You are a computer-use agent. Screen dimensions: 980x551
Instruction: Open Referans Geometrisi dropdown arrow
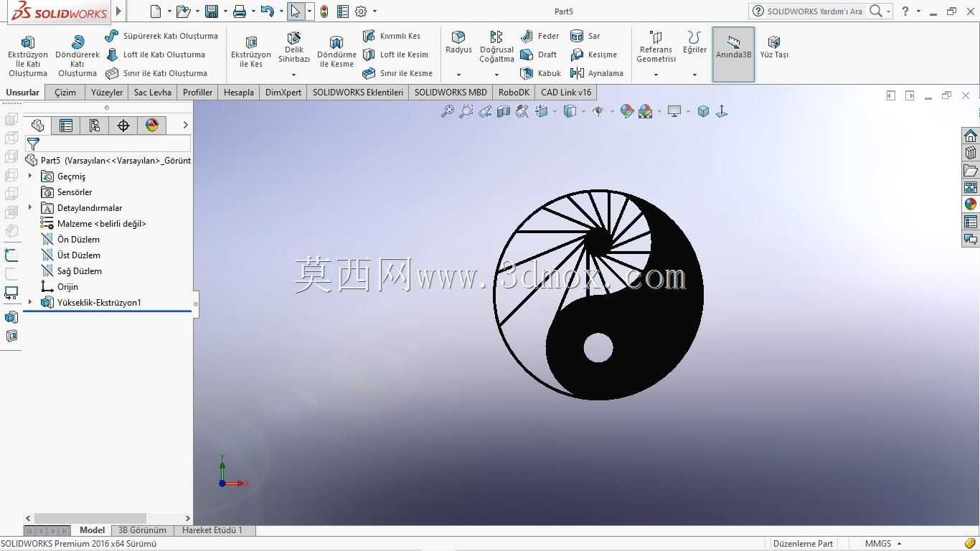click(656, 75)
